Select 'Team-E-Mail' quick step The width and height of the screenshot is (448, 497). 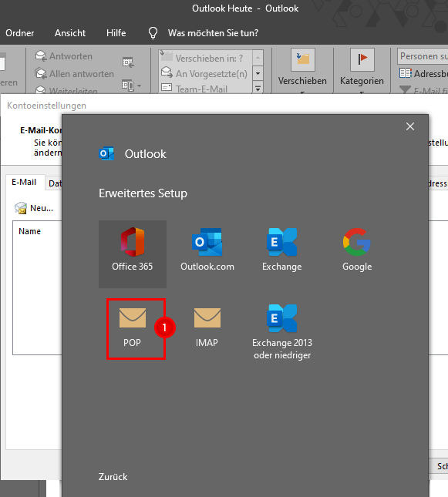click(x=206, y=89)
